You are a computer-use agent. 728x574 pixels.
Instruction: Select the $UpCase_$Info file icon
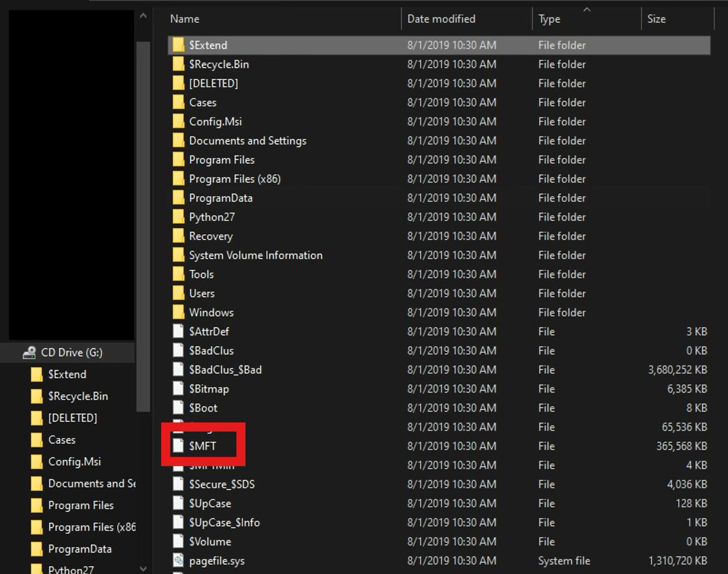click(x=178, y=522)
